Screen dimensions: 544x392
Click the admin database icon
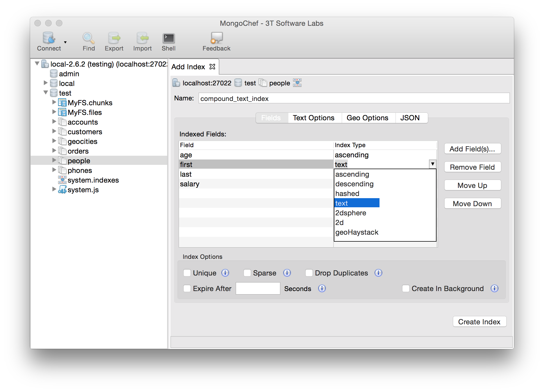(x=54, y=74)
